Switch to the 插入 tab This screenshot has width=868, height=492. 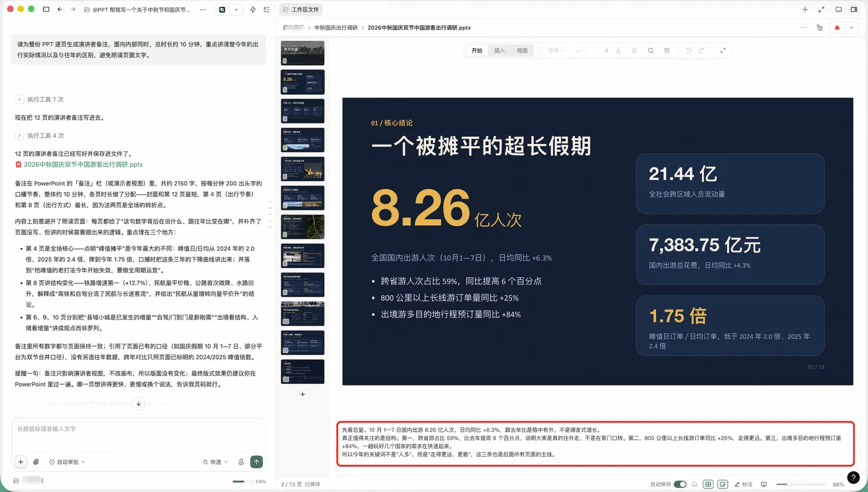click(500, 51)
